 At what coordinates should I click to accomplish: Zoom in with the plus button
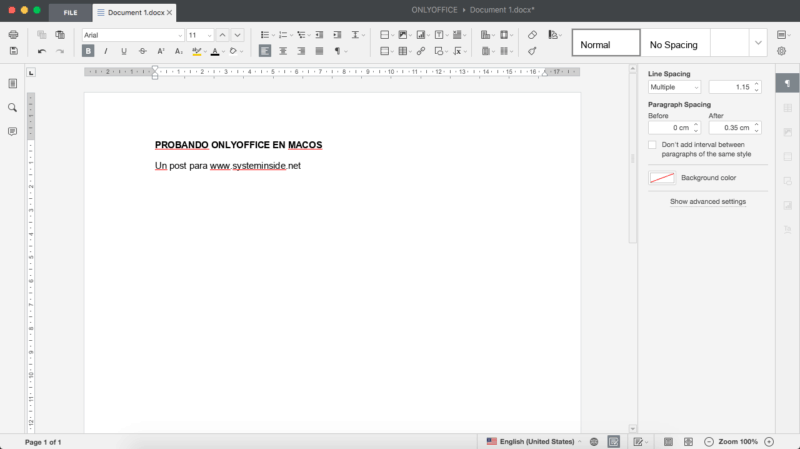click(x=769, y=442)
